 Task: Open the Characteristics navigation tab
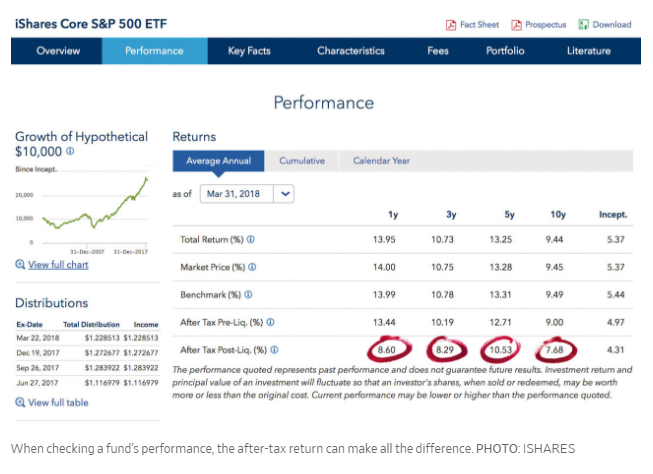coord(351,51)
